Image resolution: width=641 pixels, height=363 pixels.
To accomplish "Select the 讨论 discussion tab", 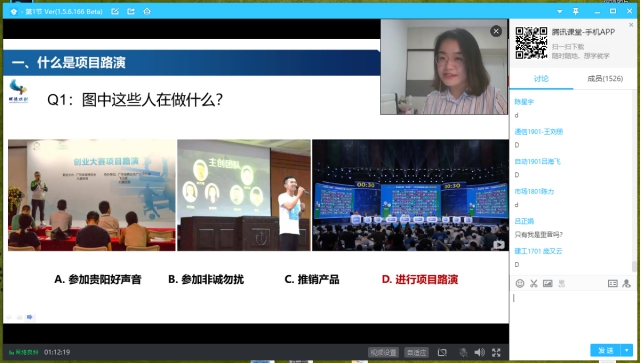I will point(541,78).
